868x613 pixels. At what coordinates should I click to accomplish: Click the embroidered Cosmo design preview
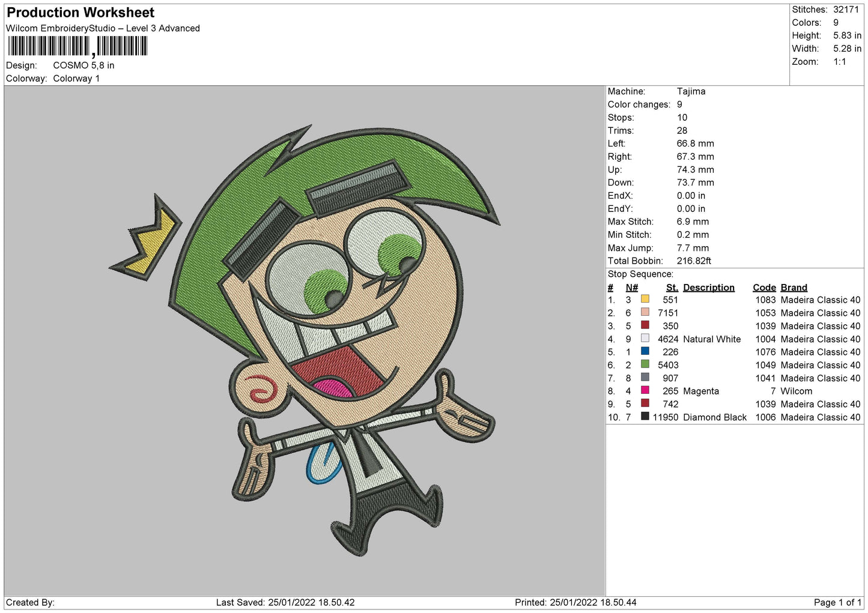[305, 340]
